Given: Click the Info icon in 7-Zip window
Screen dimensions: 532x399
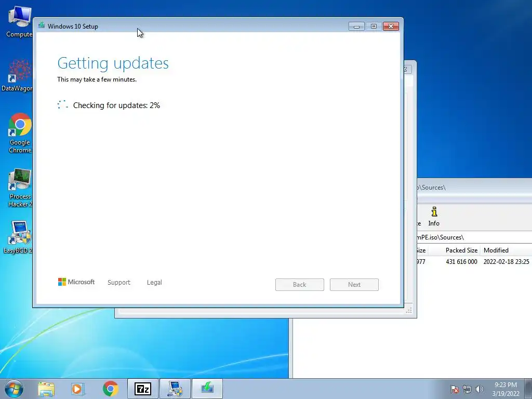Looking at the screenshot, I should pos(434,217).
